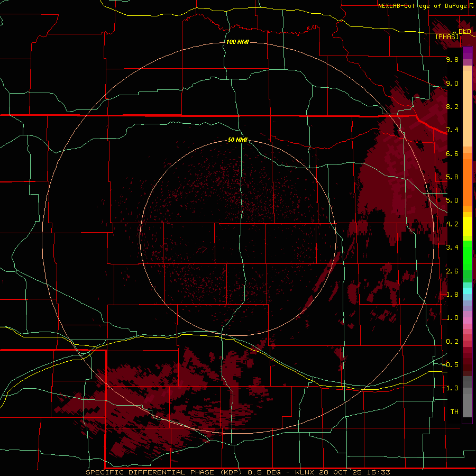
Task: Click the -1.3 scale value
Action: 450,388
